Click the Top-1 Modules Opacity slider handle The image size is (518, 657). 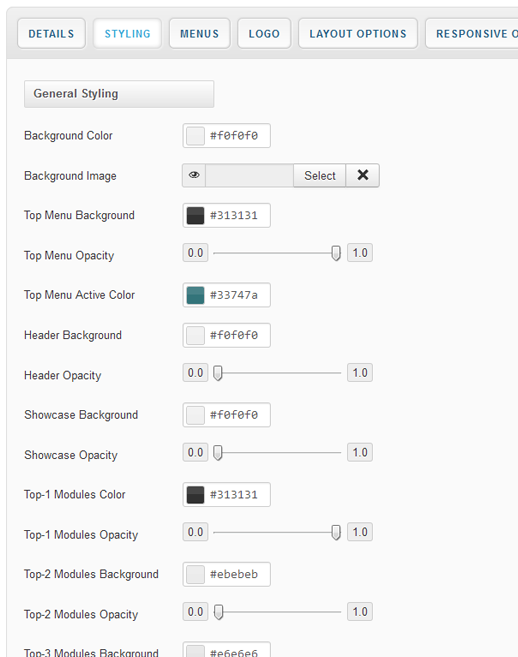pos(336,532)
